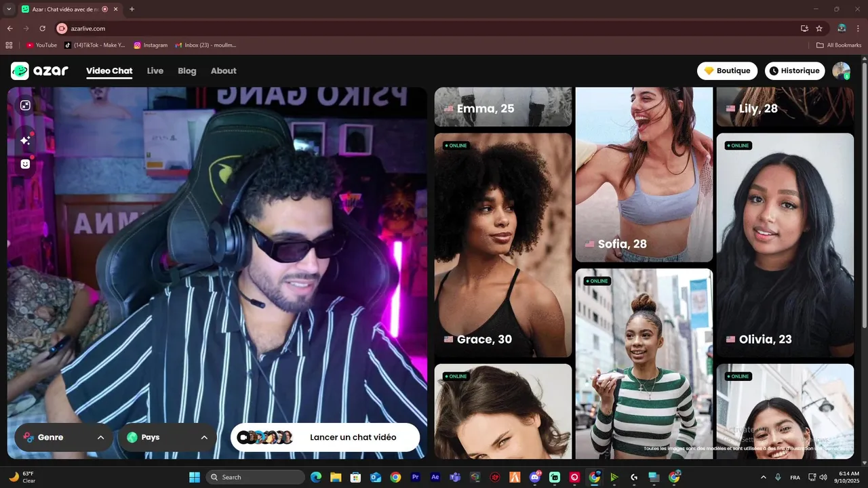
Task: Click Lancer un chat vidéo button
Action: click(325, 437)
